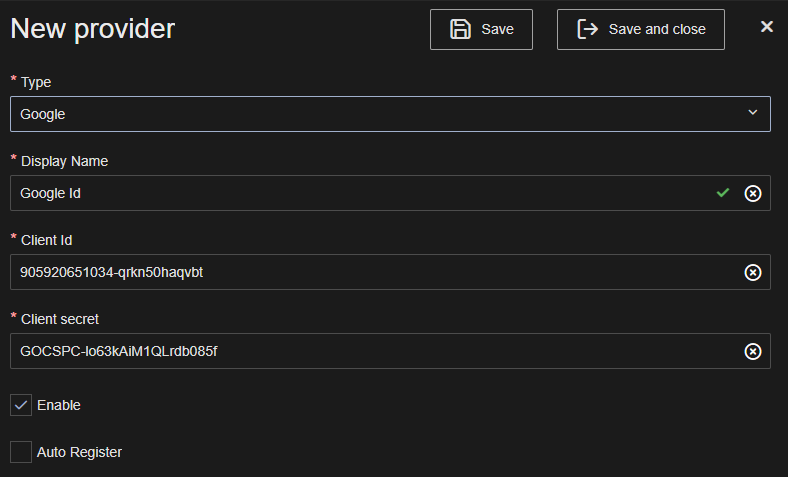Click the floppy disk Save icon
Viewport: 788px width, 477px height.
460,29
